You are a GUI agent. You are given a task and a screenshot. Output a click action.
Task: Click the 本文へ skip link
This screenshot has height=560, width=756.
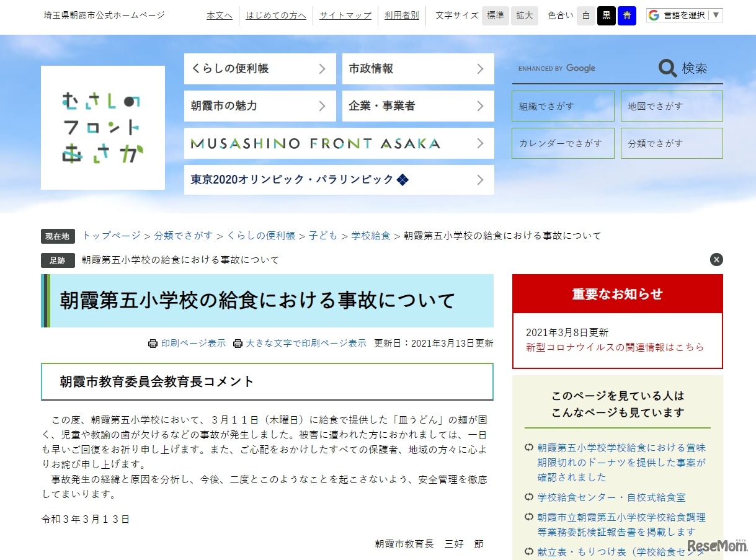click(x=220, y=16)
